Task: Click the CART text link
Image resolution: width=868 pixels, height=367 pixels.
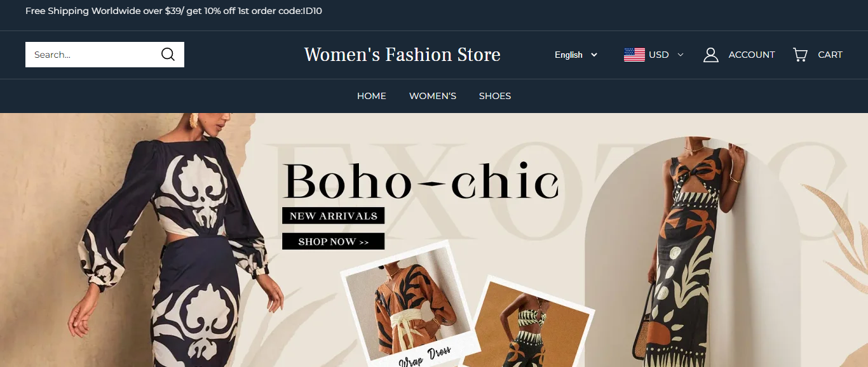Action: (x=830, y=55)
